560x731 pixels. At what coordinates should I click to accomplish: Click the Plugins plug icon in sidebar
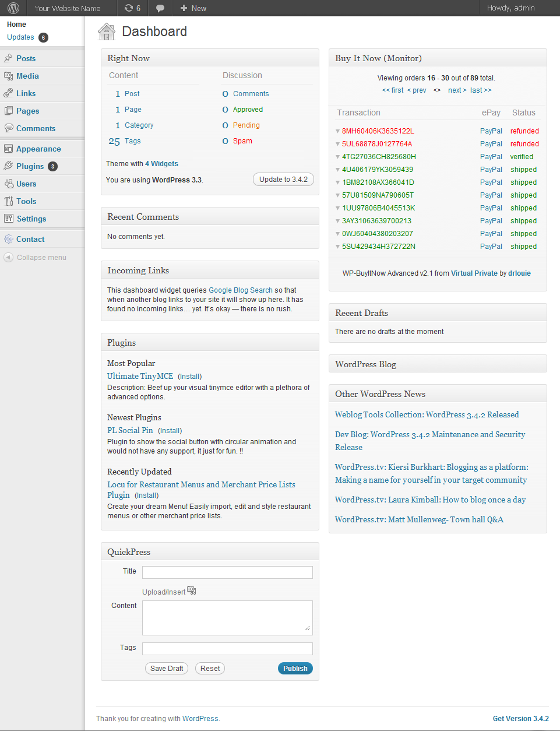pyautogui.click(x=8, y=166)
